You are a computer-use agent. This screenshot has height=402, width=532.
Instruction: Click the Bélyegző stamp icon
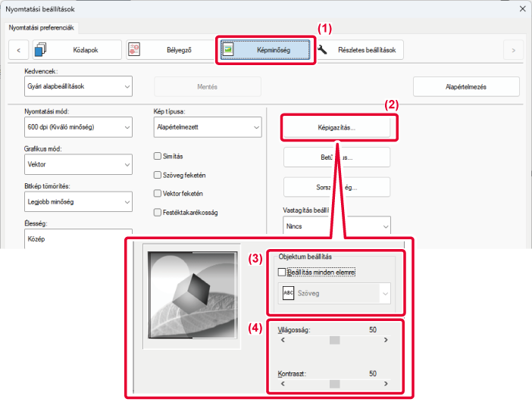coord(133,50)
